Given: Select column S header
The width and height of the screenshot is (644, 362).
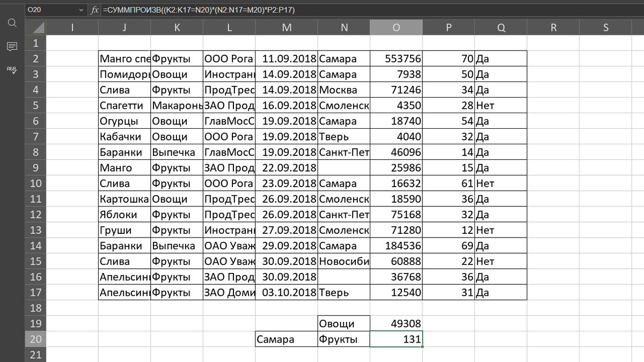Looking at the screenshot, I should [x=606, y=28].
